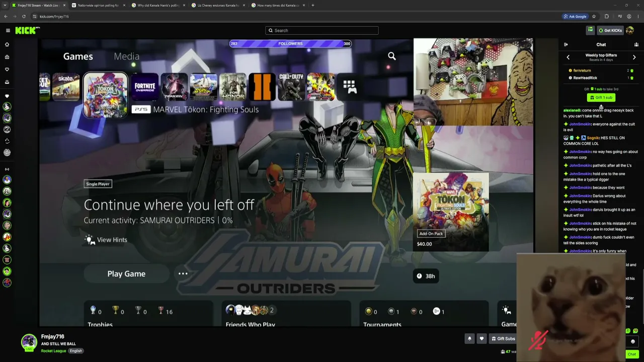The height and width of the screenshot is (362, 644).
Task: Open the Home icon in left sidebar
Action: pyautogui.click(x=7, y=44)
